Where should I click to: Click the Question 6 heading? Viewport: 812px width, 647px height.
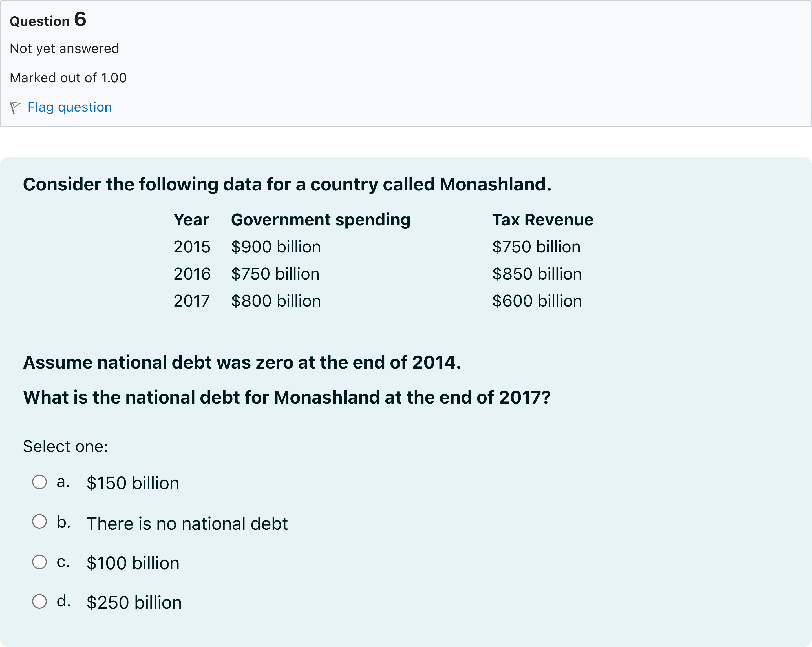48,19
